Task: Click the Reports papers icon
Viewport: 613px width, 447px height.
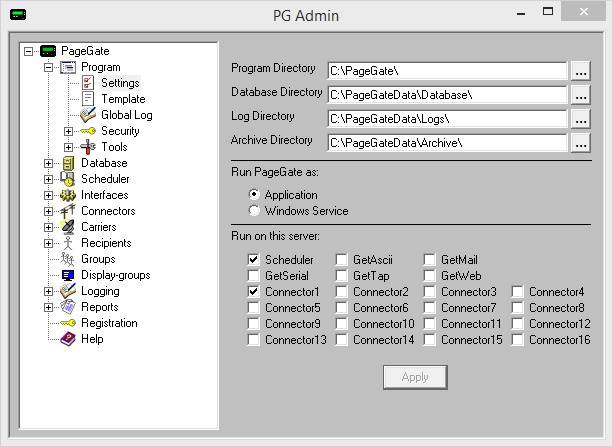Action: [x=68, y=307]
